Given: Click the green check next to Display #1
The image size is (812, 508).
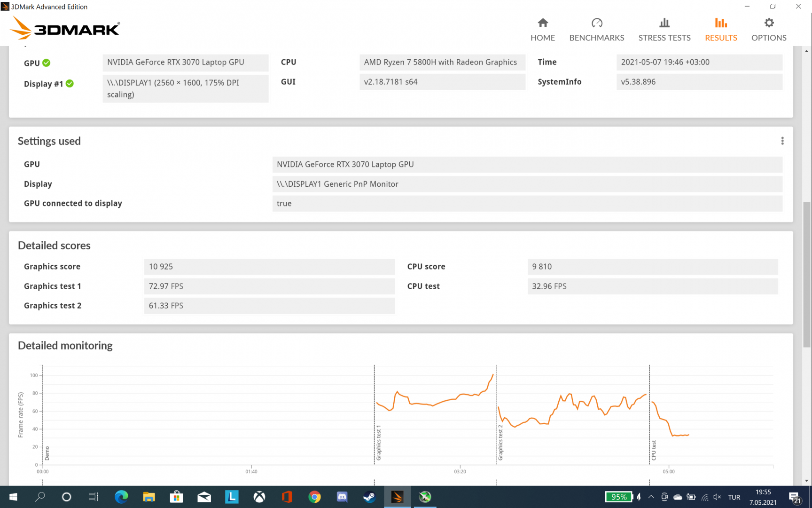Looking at the screenshot, I should pyautogui.click(x=70, y=84).
